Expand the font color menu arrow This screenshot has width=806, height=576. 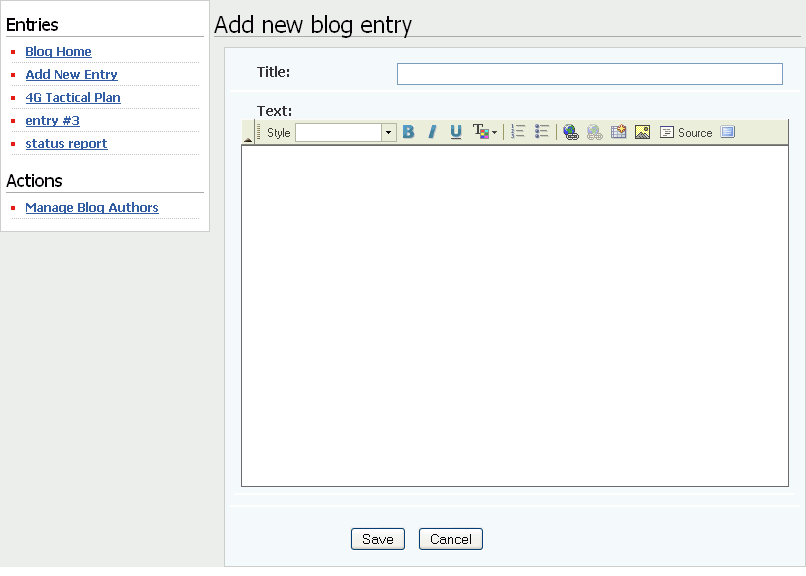tap(493, 131)
